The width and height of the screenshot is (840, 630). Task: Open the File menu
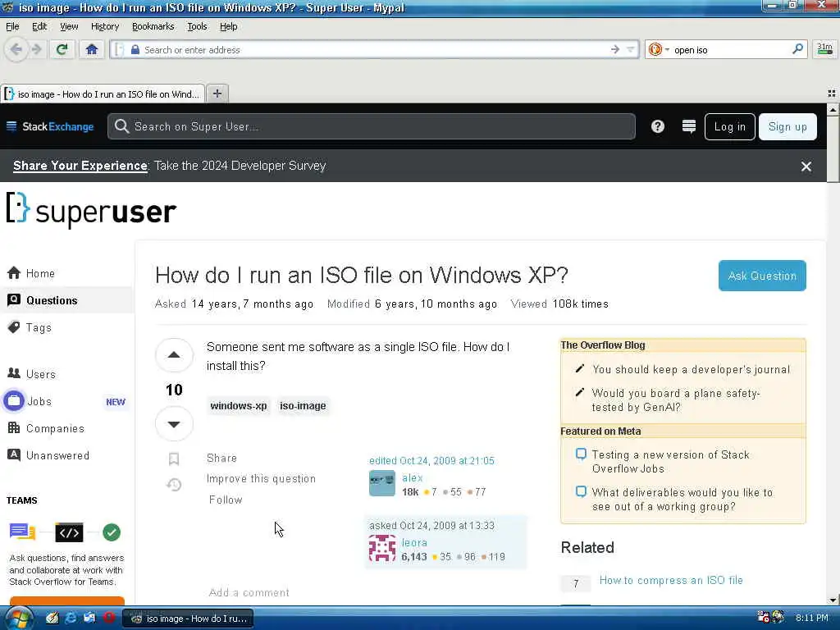[x=12, y=26]
